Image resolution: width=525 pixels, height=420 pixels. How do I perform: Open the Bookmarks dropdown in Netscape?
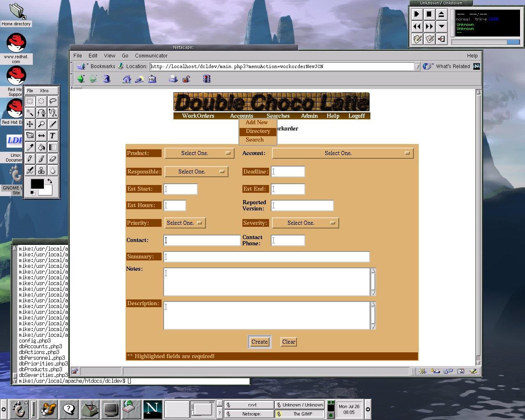(96, 66)
